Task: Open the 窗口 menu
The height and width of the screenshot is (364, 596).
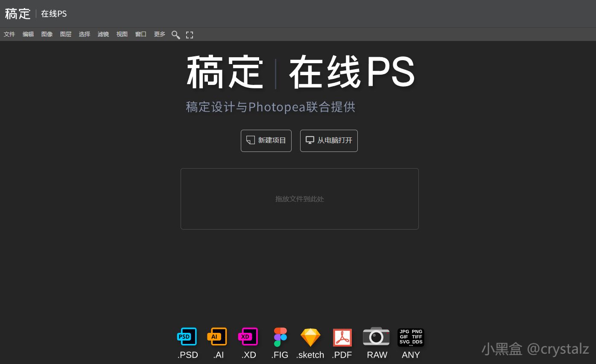Action: pos(141,34)
